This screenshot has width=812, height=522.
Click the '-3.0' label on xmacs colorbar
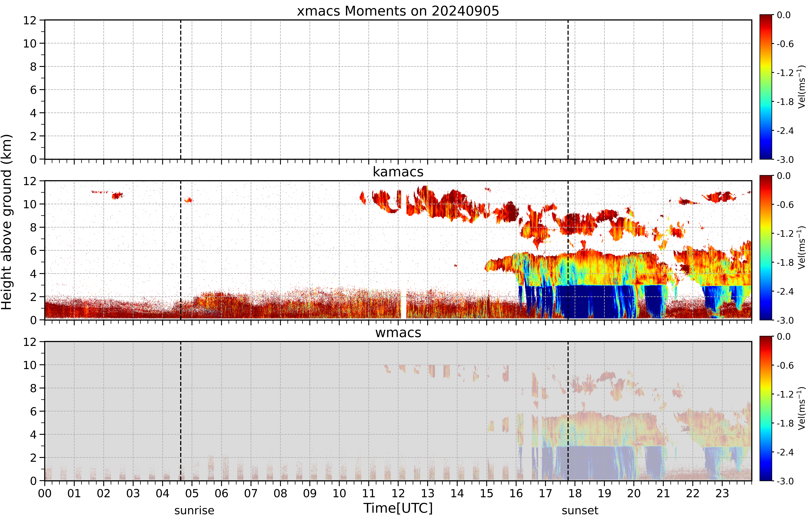(785, 160)
